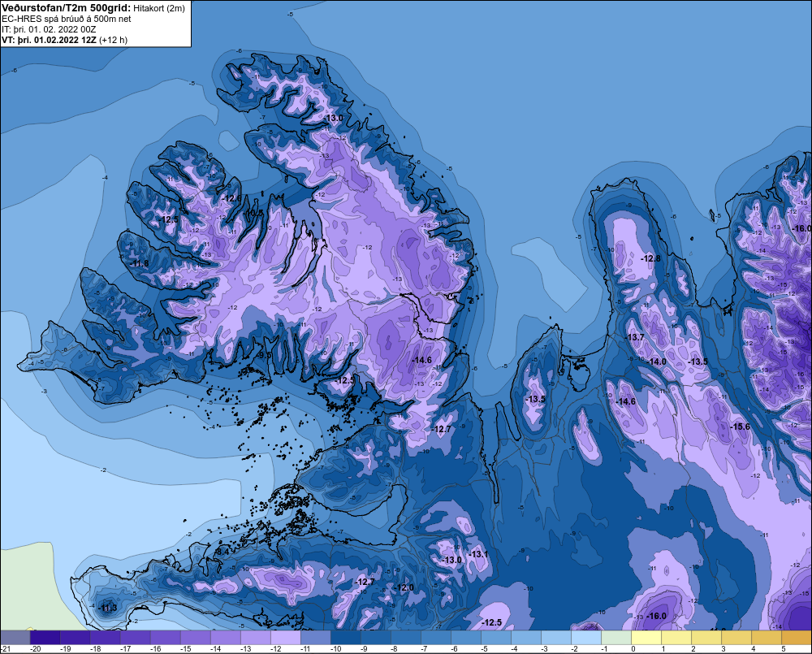812x654 pixels.
Task: Click the 'IT: þri. 01. 02. 2022 00Z' line
Action: [x=49, y=29]
